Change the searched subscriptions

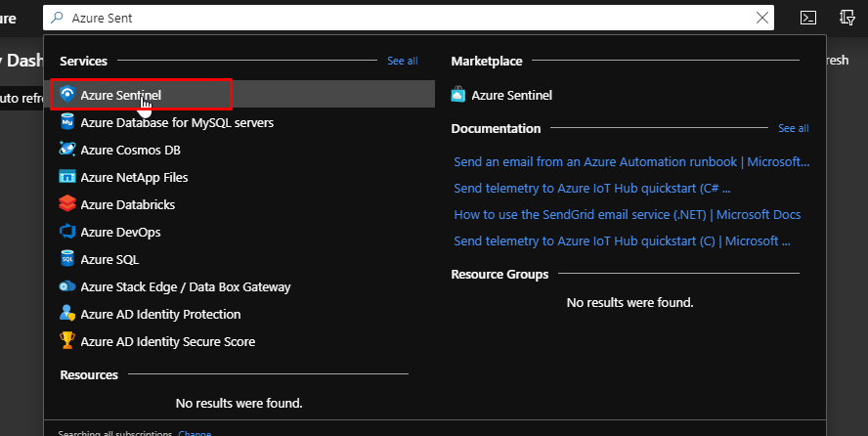[x=195, y=433]
